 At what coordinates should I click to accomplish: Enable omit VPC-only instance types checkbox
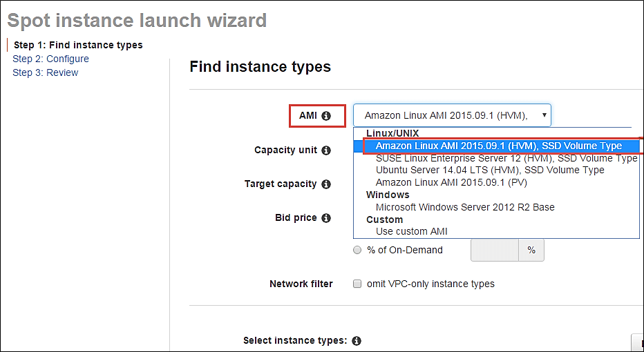(x=357, y=284)
